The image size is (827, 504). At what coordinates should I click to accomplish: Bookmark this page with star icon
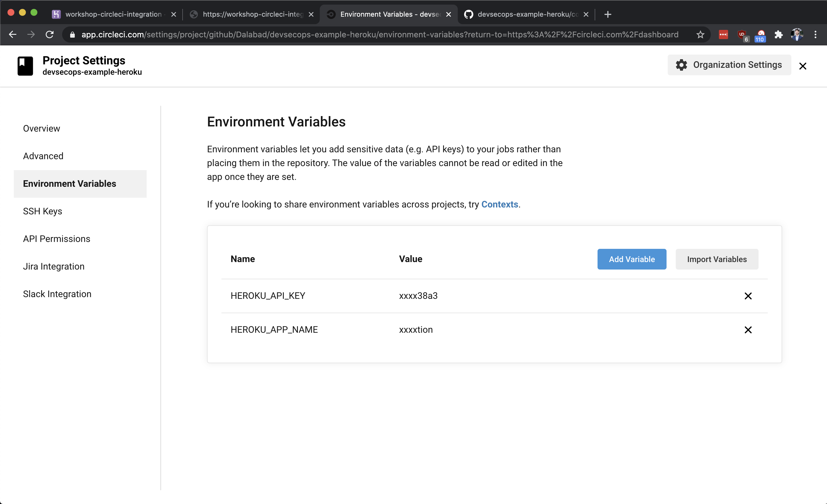(700, 34)
